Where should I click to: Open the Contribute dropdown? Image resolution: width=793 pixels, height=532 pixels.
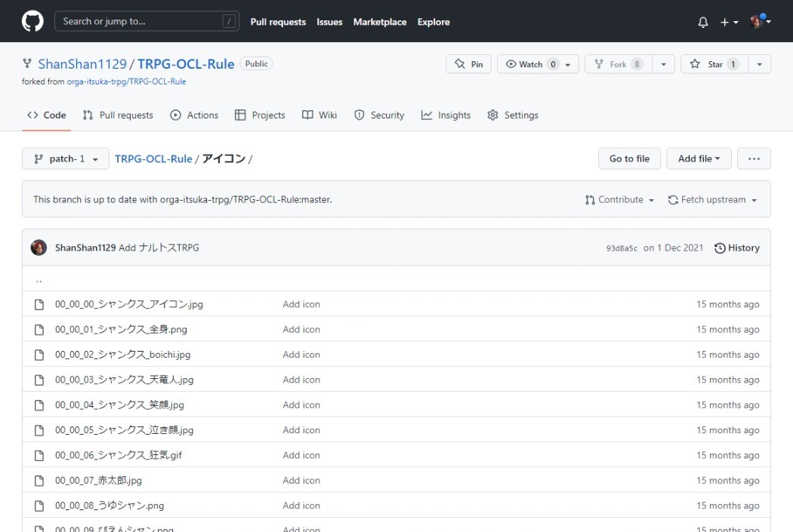[619, 200]
